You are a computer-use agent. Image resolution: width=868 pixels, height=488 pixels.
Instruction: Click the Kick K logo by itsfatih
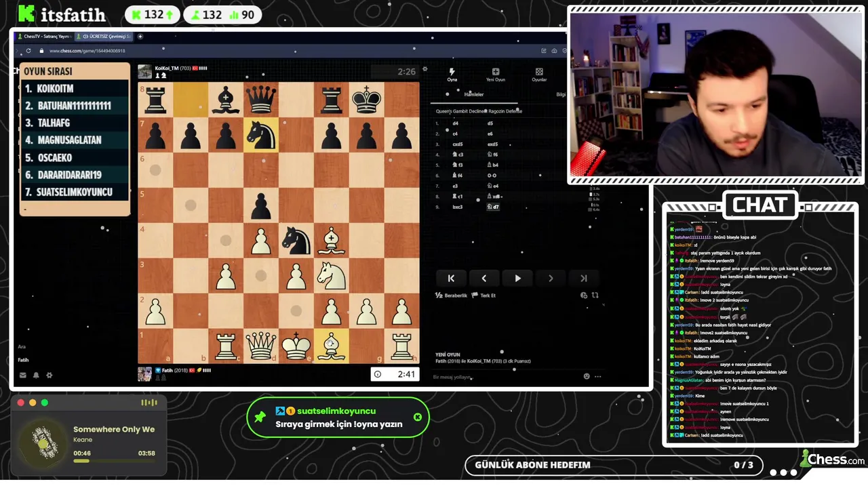point(26,14)
